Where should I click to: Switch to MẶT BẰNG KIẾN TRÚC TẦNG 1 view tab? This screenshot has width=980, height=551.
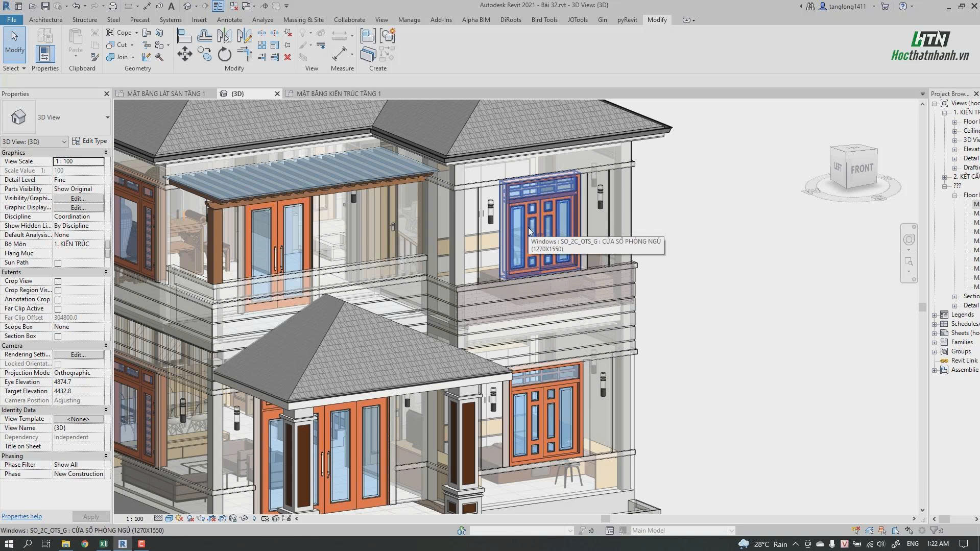(339, 93)
